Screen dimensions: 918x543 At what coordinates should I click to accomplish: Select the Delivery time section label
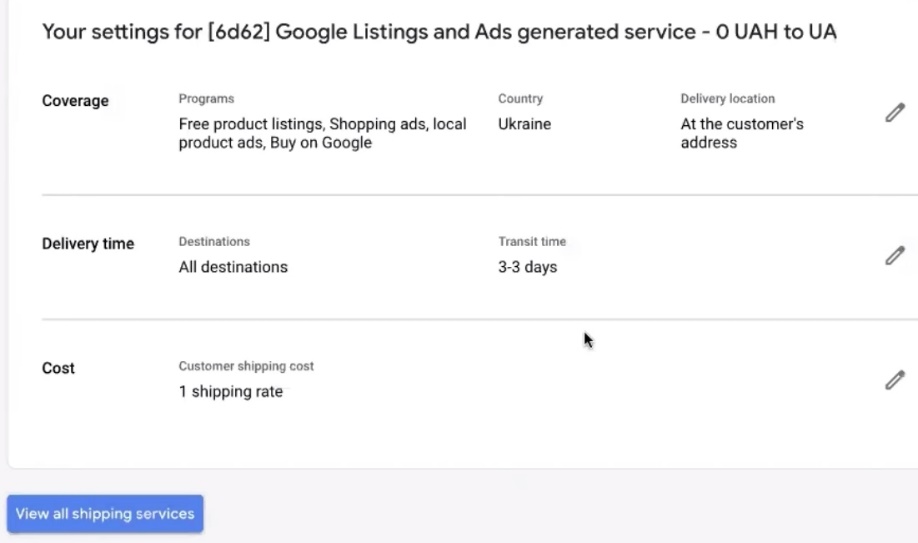(88, 244)
